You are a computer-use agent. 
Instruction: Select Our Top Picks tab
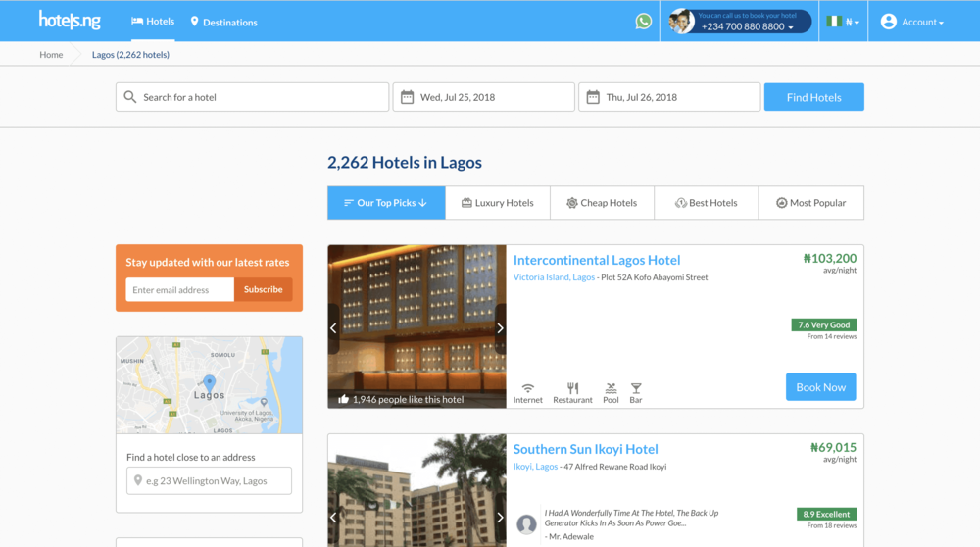coord(386,203)
